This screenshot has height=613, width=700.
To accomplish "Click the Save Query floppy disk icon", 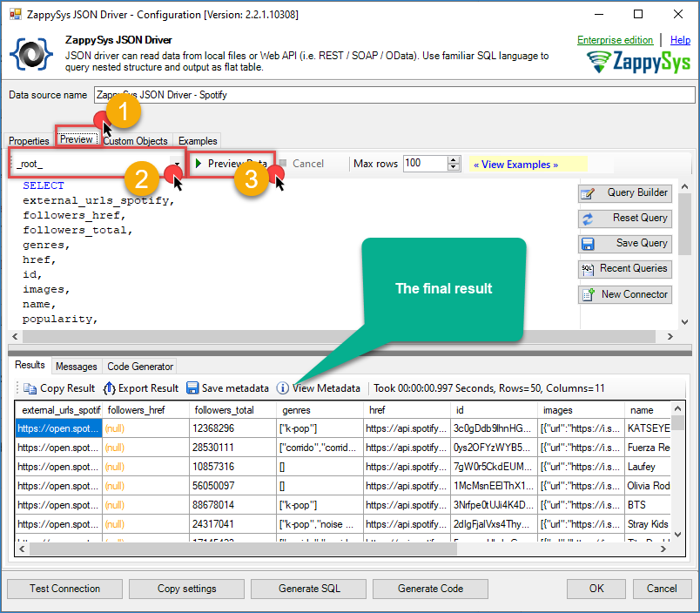I will 588,244.
